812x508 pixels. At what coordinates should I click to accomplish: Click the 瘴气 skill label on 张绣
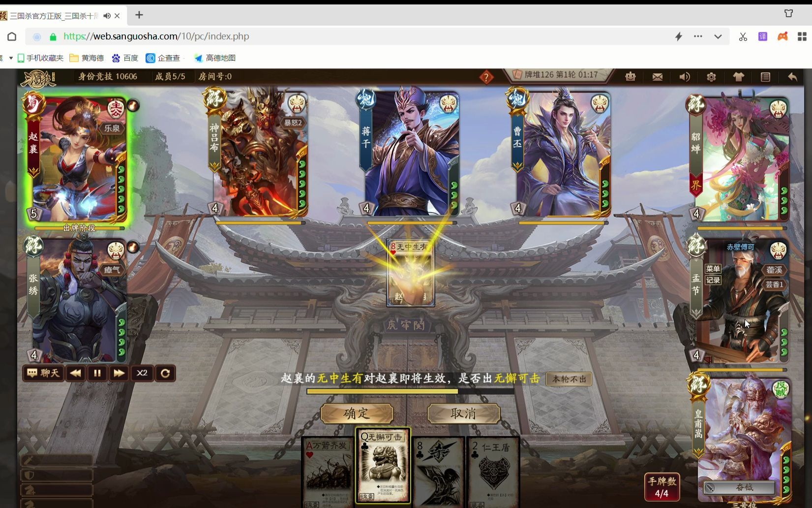point(112,270)
